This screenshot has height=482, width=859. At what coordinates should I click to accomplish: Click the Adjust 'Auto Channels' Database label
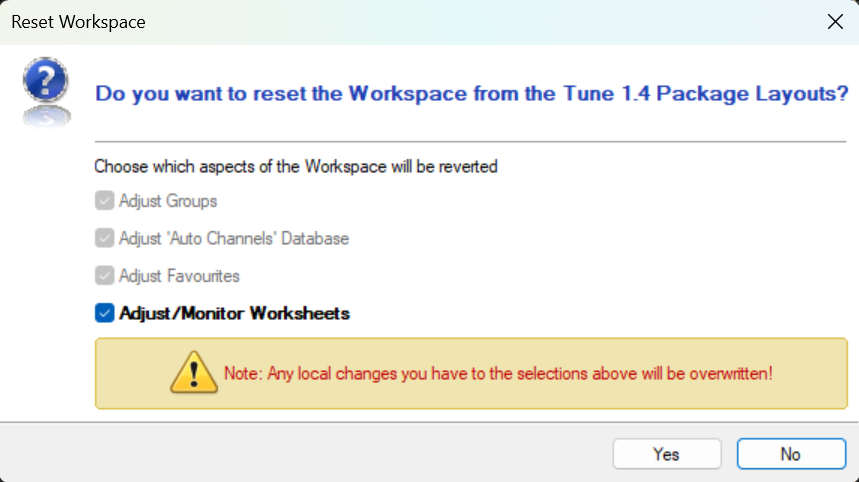[234, 238]
